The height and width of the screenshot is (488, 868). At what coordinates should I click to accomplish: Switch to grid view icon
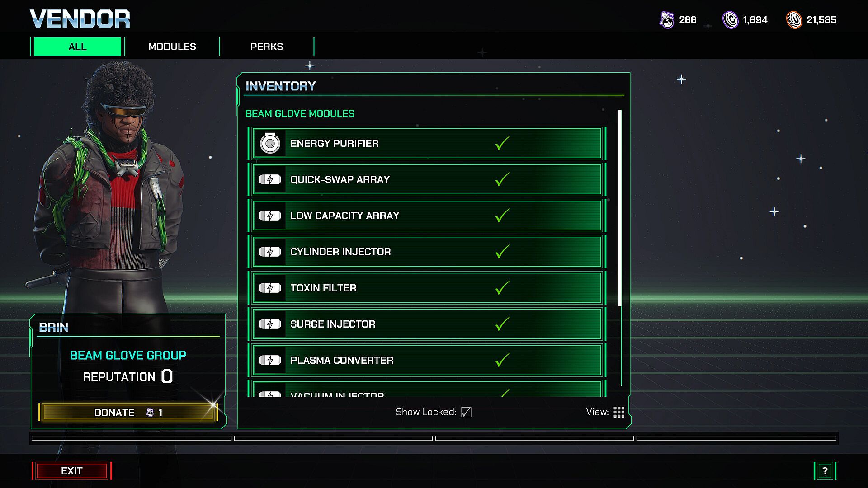(x=619, y=412)
